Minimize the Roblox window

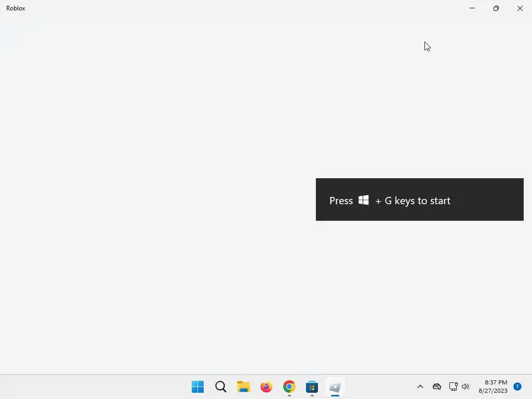pyautogui.click(x=472, y=8)
